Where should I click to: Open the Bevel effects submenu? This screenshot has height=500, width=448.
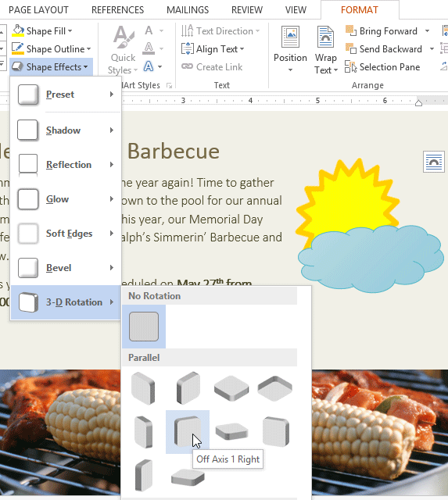point(66,268)
